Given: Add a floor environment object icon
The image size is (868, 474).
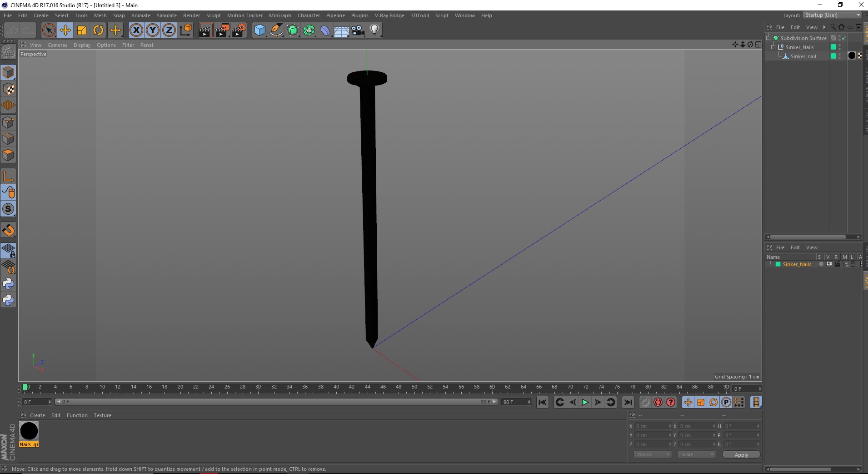Looking at the screenshot, I should (341, 30).
